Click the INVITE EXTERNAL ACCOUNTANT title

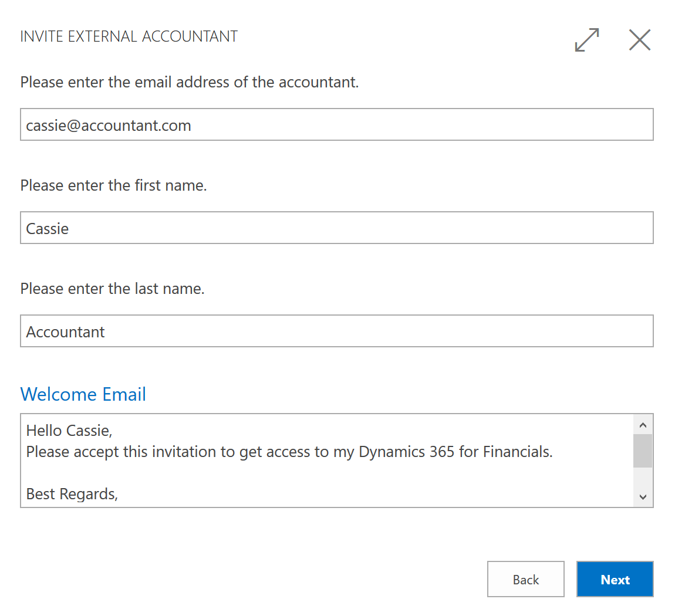click(x=129, y=36)
